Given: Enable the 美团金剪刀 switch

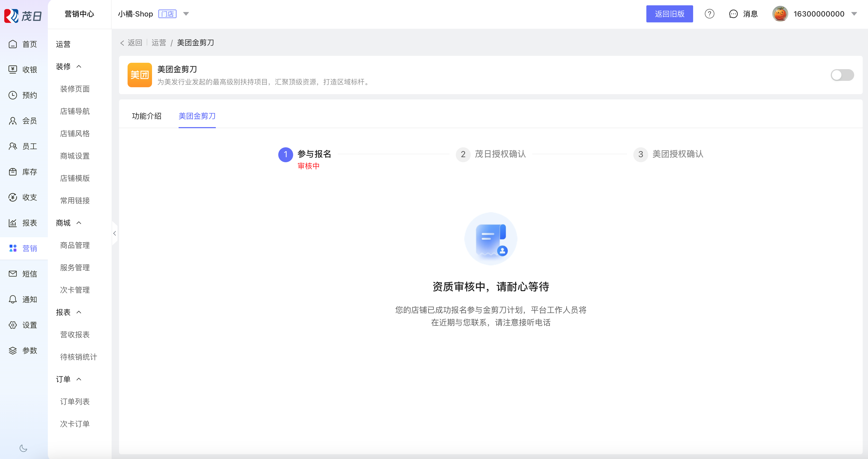Looking at the screenshot, I should tap(842, 75).
